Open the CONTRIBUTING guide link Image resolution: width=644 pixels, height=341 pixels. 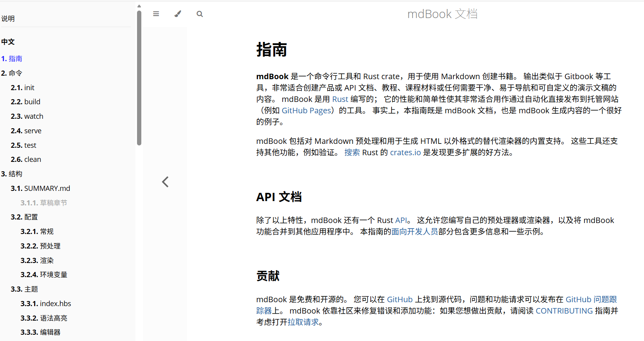pyautogui.click(x=564, y=311)
